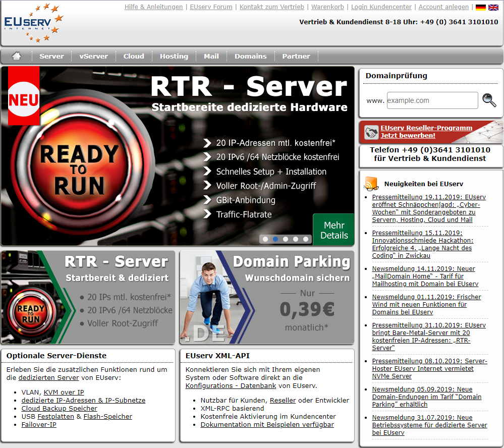
Task: Click the magnifier domain search icon
Action: tap(489, 100)
